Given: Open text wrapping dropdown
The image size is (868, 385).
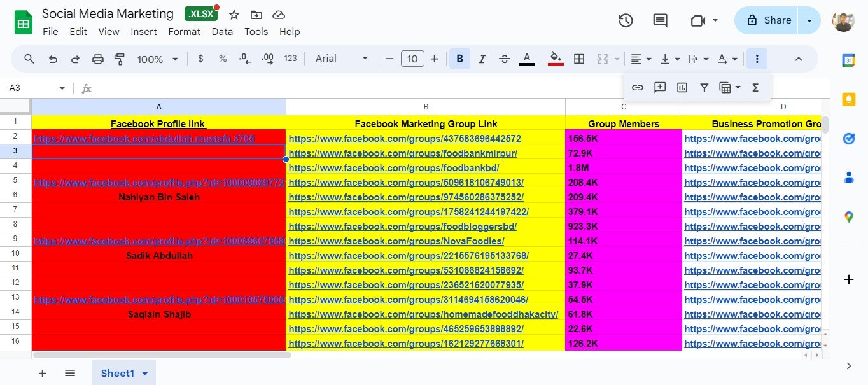Looking at the screenshot, I should 699,59.
